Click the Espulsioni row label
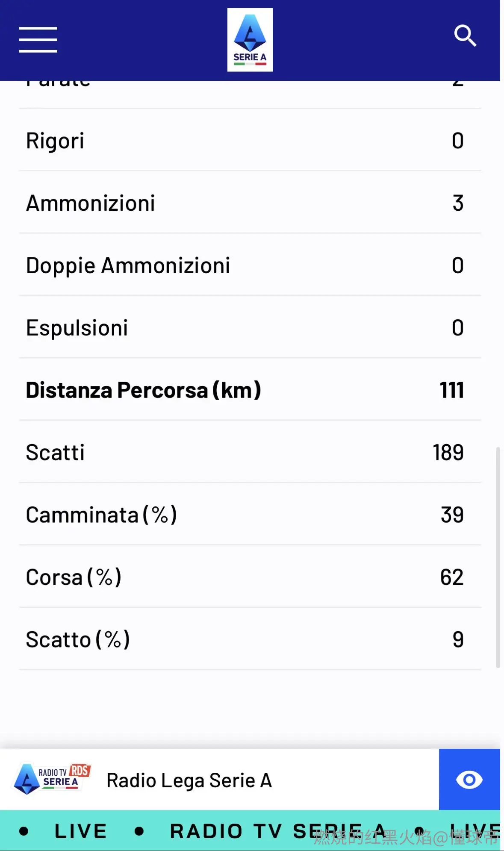This screenshot has width=504, height=851. (x=77, y=328)
